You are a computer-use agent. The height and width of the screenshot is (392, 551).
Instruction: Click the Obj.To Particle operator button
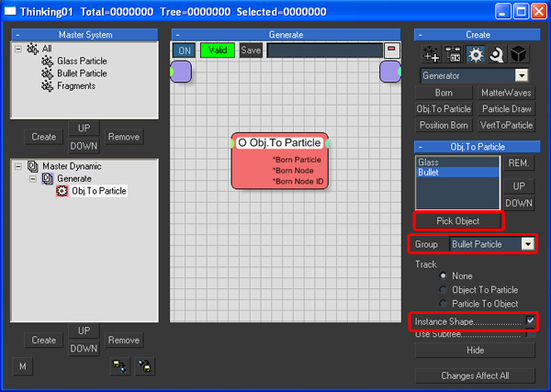tap(444, 109)
